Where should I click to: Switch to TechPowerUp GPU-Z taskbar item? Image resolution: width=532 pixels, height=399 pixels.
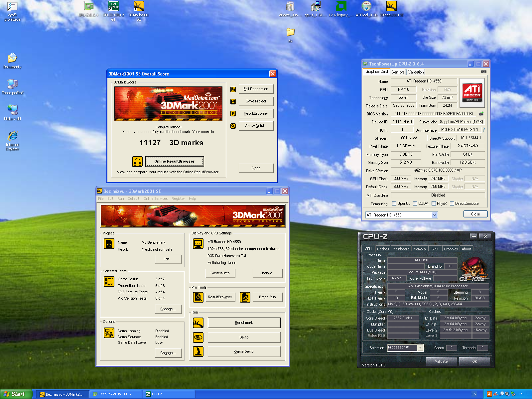[x=116, y=394]
